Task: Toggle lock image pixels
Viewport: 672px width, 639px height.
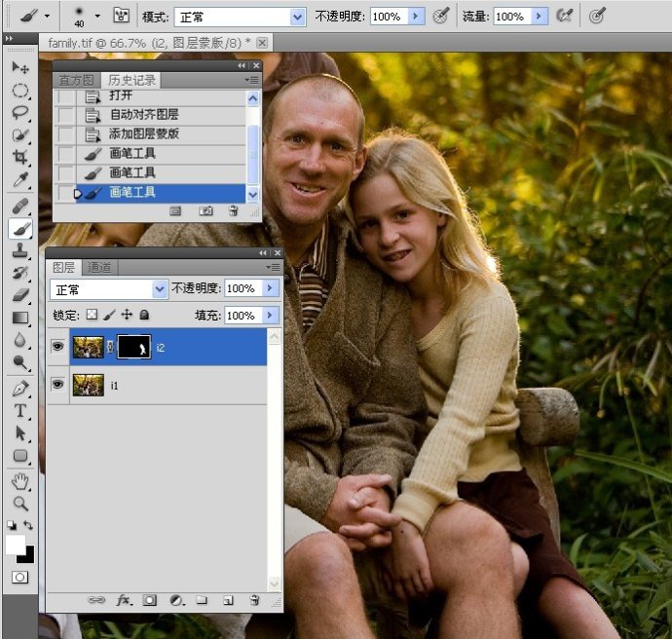Action: point(109,315)
